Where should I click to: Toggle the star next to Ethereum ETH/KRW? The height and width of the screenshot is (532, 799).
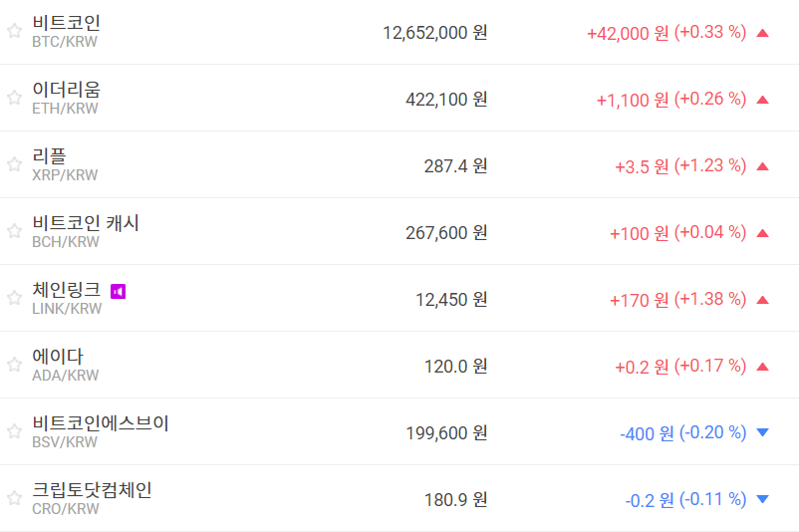click(14, 98)
